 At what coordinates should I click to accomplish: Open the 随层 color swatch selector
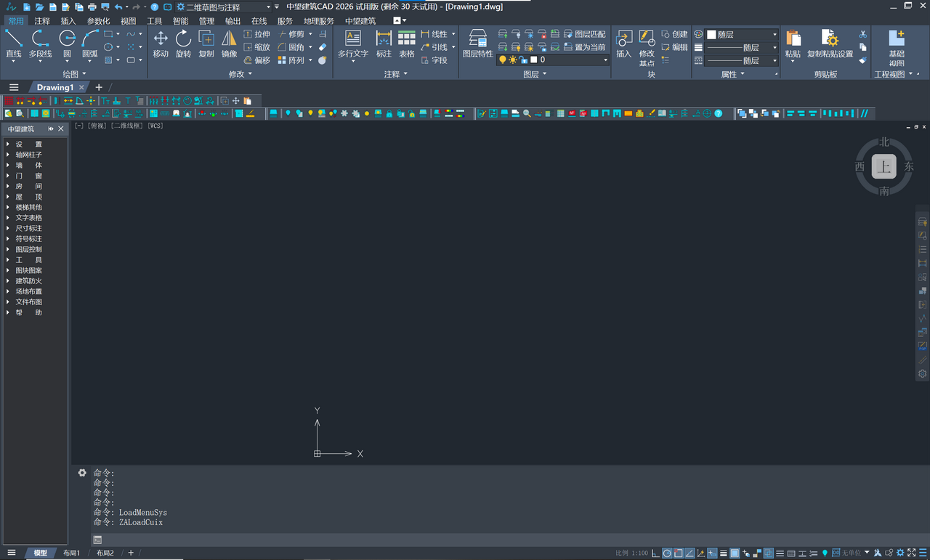coord(743,34)
